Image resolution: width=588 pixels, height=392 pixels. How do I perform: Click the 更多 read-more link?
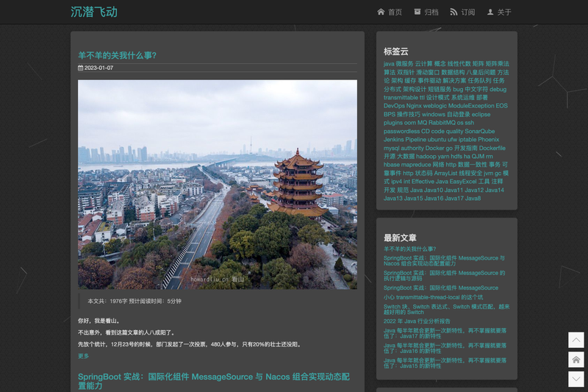tap(83, 356)
